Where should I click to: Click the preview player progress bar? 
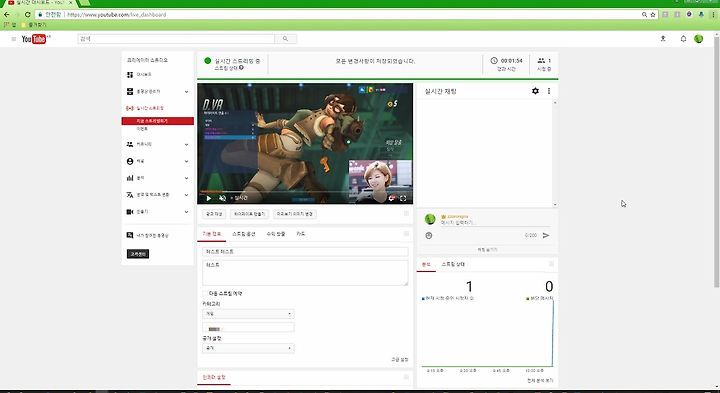click(305, 192)
